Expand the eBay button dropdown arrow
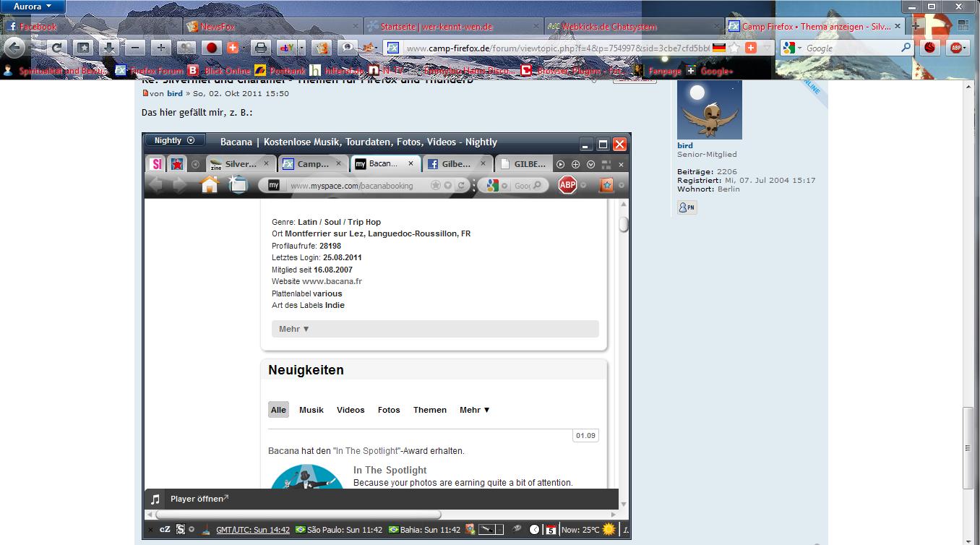This screenshot has width=980, height=545. point(301,48)
